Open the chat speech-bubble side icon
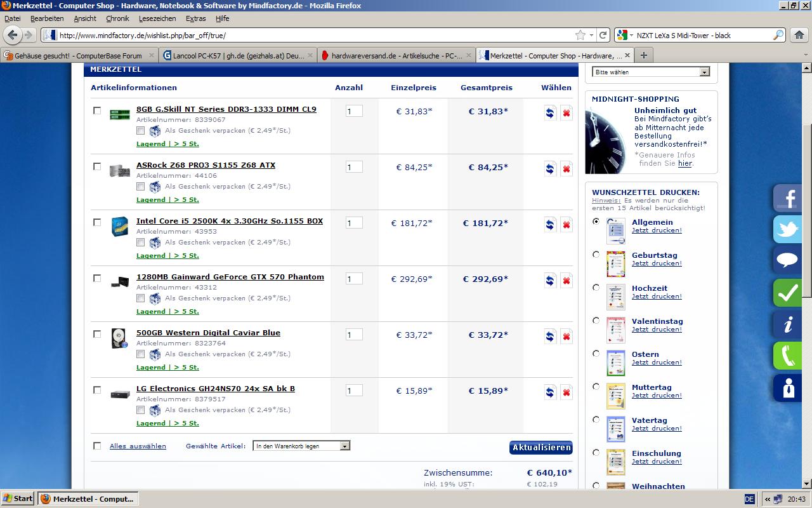This screenshot has width=812, height=508. (787, 261)
